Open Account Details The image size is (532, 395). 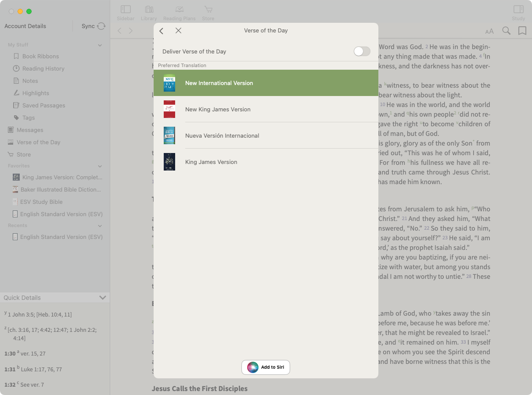pyautogui.click(x=25, y=26)
